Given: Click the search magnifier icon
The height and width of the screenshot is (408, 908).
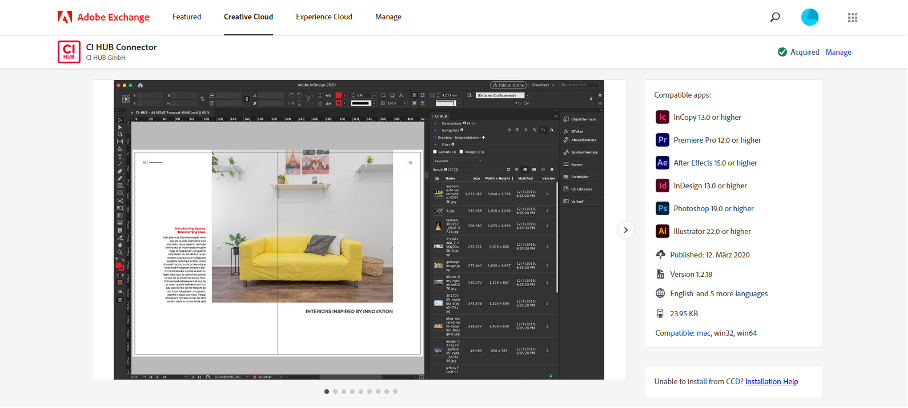Looking at the screenshot, I should click(x=775, y=17).
